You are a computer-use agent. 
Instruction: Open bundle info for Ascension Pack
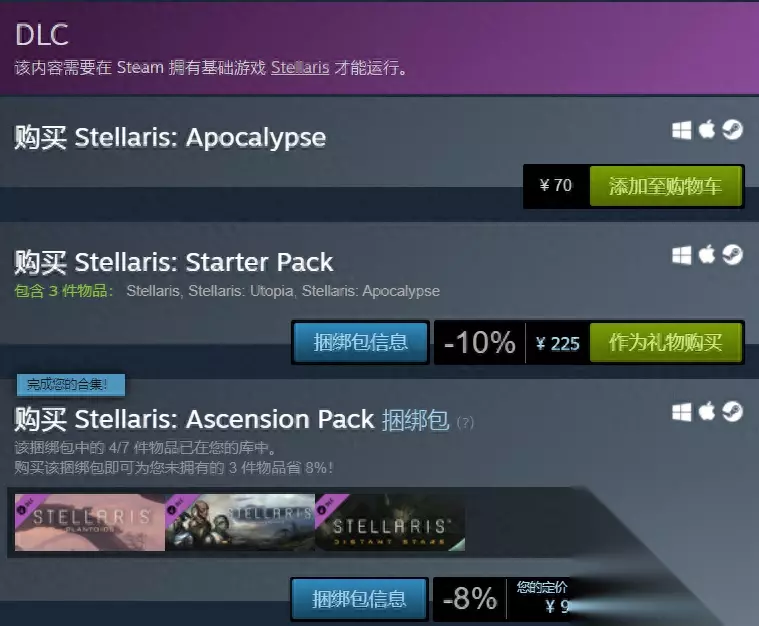click(359, 599)
